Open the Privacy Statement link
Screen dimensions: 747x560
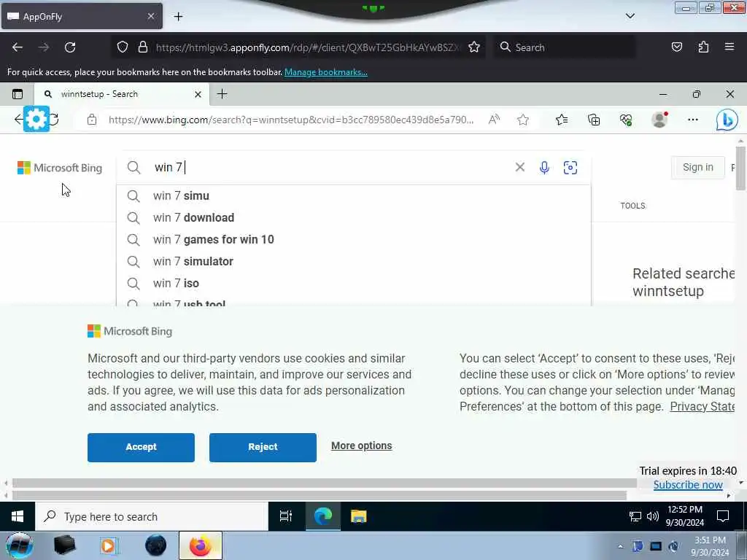703,406
